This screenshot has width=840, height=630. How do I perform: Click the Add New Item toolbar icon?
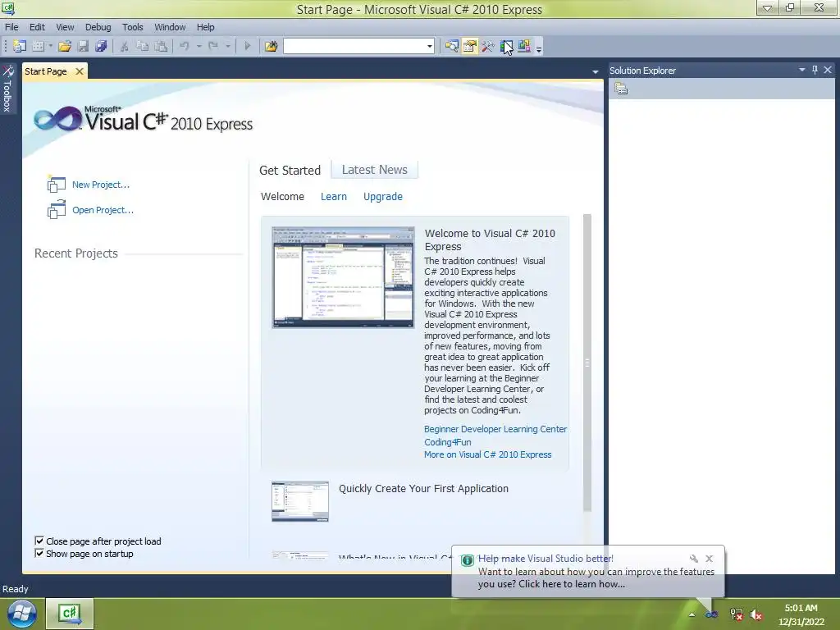[x=38, y=46]
